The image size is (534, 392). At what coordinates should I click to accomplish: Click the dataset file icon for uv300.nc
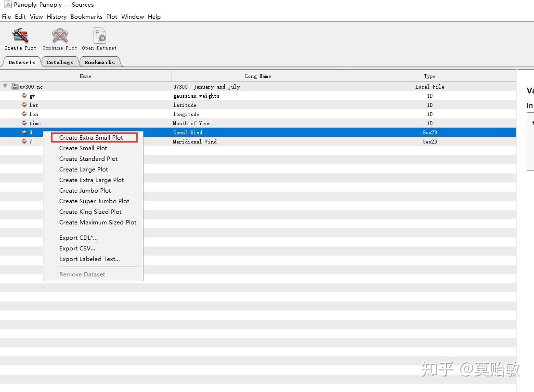point(15,87)
